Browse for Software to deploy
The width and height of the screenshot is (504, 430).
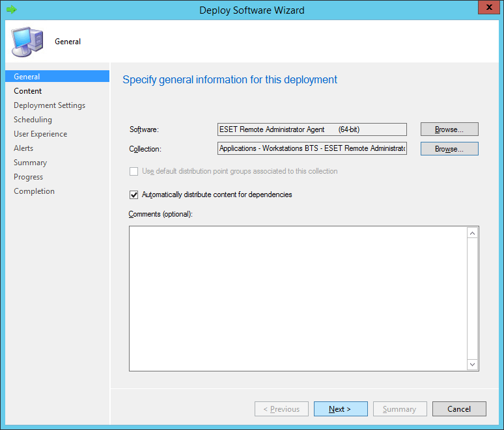pyautogui.click(x=449, y=129)
